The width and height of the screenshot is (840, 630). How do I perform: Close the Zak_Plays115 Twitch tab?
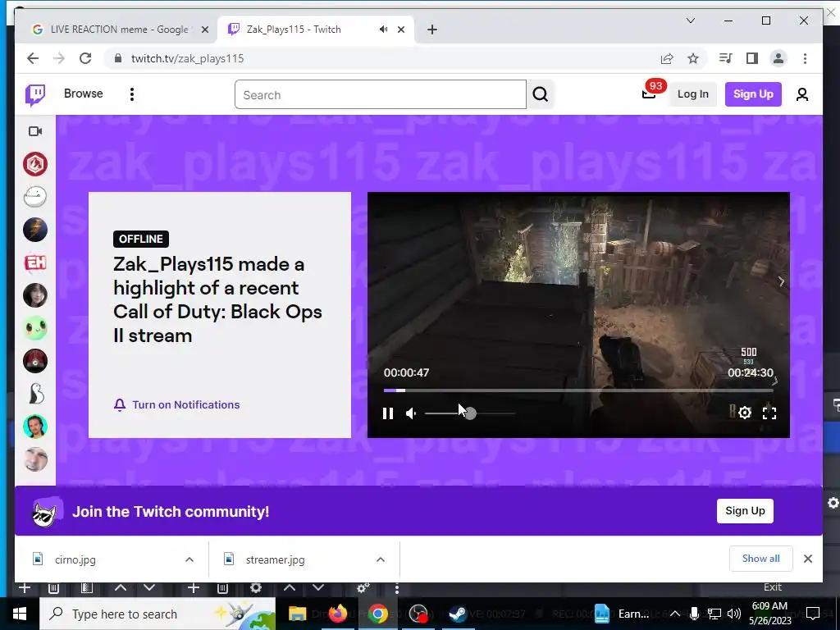pos(400,30)
